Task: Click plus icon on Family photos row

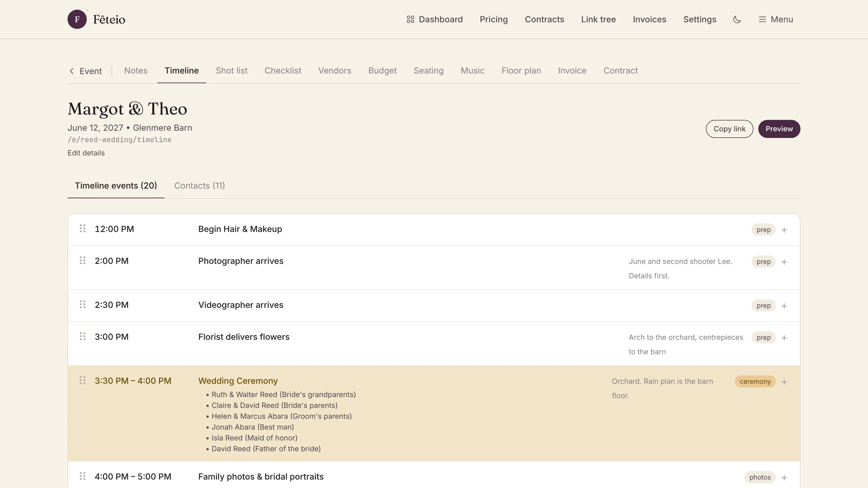Action: [784, 478]
